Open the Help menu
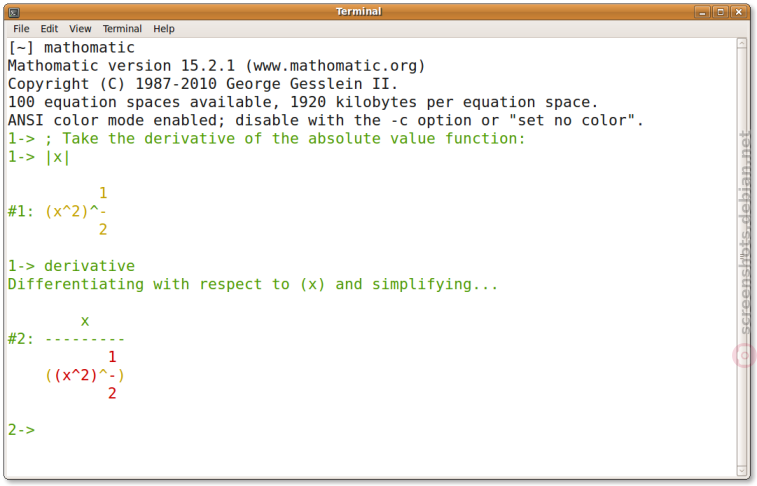 [164, 29]
